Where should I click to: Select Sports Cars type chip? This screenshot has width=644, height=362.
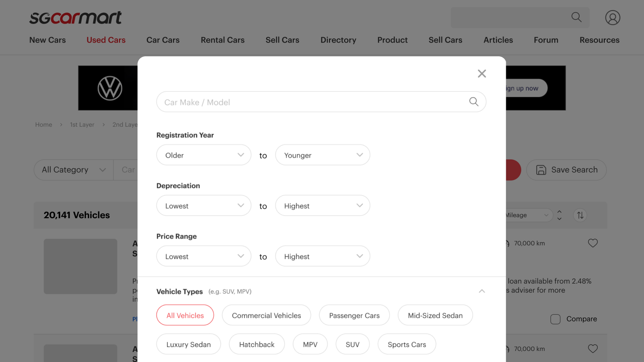coord(407,344)
